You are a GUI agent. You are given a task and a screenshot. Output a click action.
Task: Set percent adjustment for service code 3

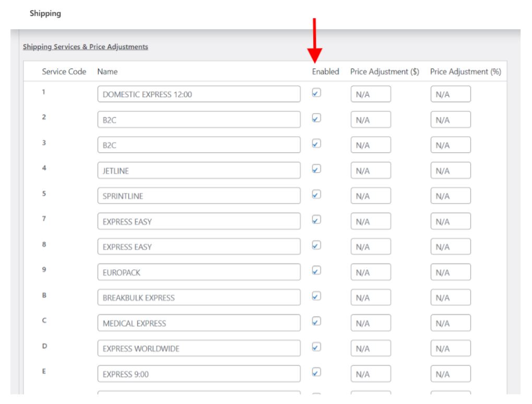pyautogui.click(x=451, y=145)
